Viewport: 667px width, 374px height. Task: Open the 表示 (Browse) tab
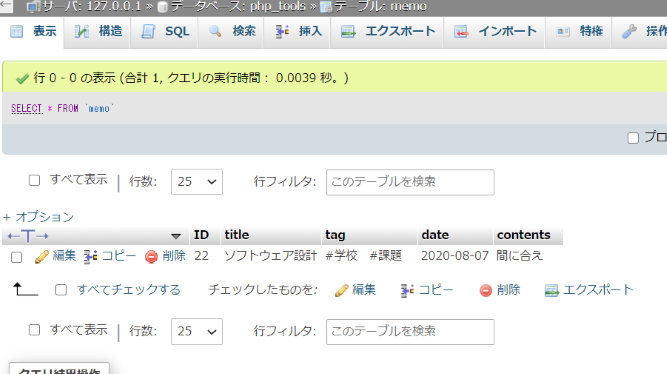[x=33, y=31]
